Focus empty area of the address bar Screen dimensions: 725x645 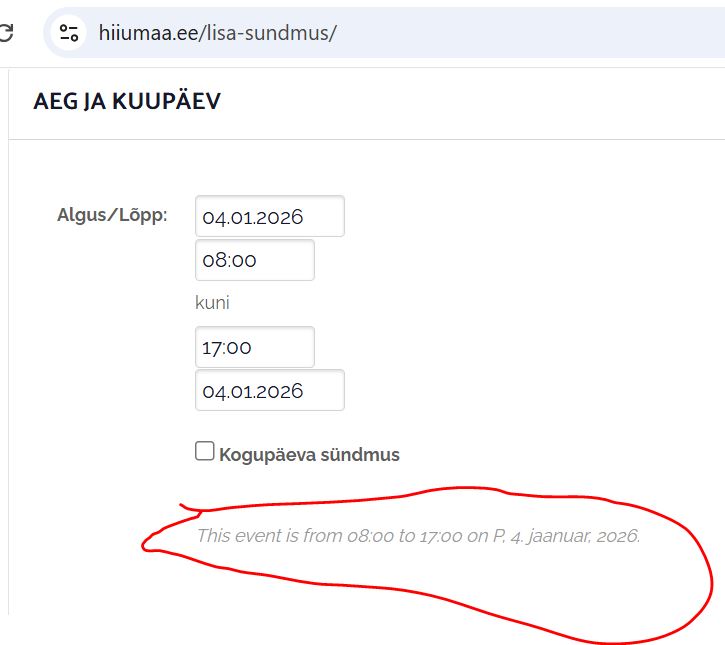[530, 32]
